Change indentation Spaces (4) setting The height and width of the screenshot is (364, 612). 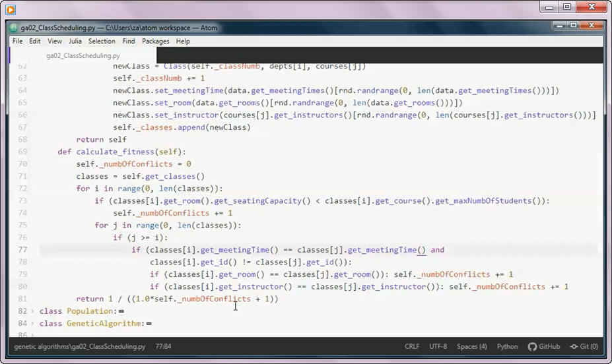(472, 346)
